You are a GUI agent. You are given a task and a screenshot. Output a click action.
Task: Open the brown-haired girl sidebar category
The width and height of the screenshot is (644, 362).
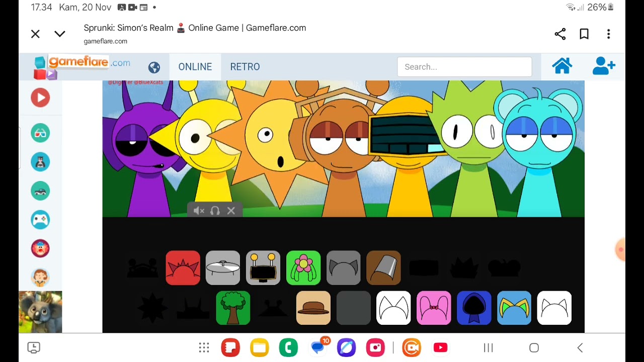click(40, 278)
